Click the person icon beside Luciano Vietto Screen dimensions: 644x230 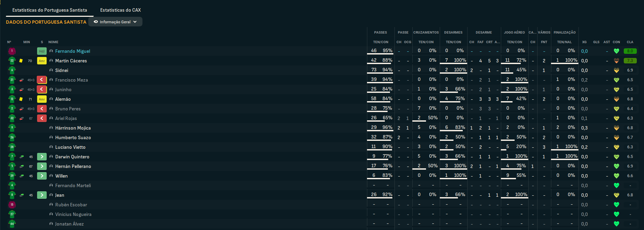coord(51,147)
